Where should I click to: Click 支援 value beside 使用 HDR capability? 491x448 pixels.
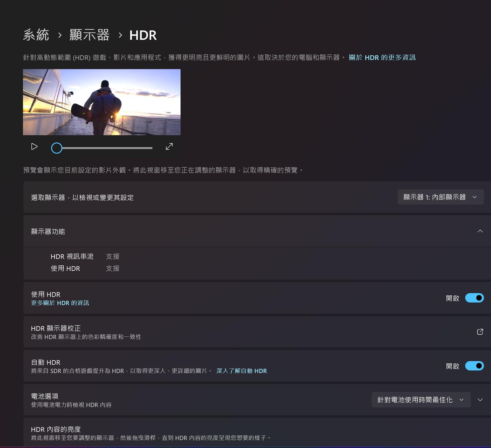click(x=113, y=269)
